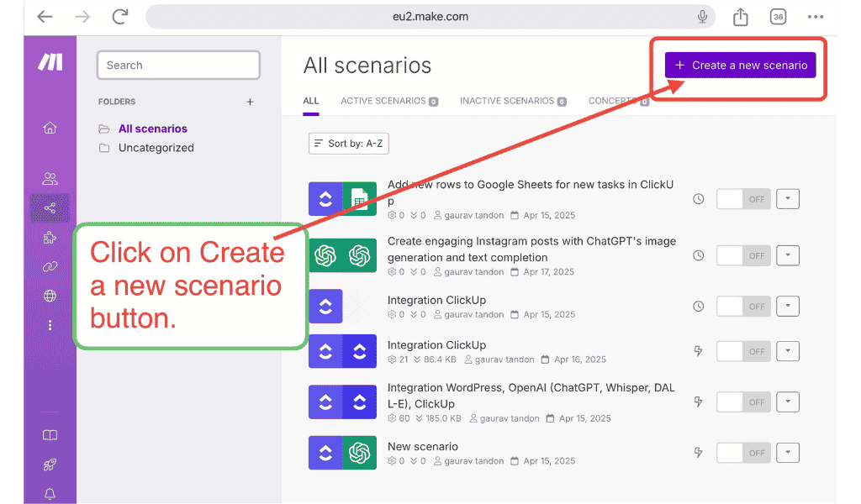Go forward in the browser
The image size is (861, 504).
point(82,17)
